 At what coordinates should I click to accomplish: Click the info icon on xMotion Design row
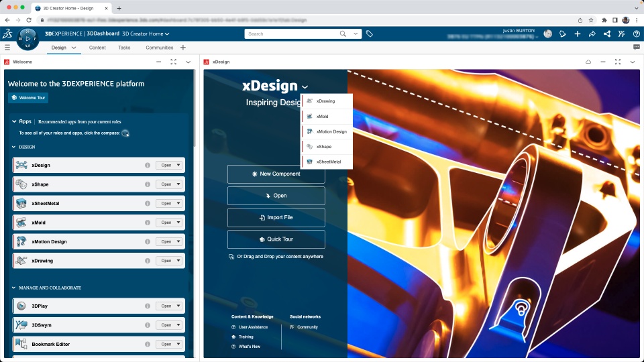(x=148, y=242)
